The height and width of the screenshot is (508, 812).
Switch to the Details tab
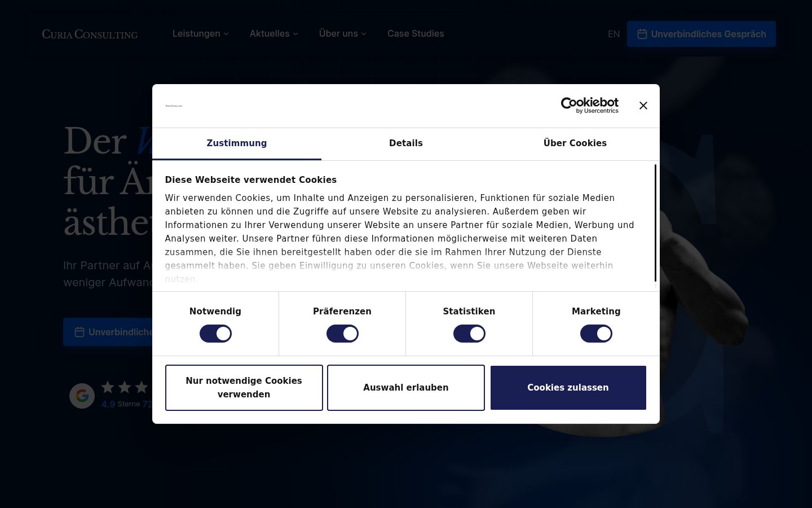(x=406, y=143)
